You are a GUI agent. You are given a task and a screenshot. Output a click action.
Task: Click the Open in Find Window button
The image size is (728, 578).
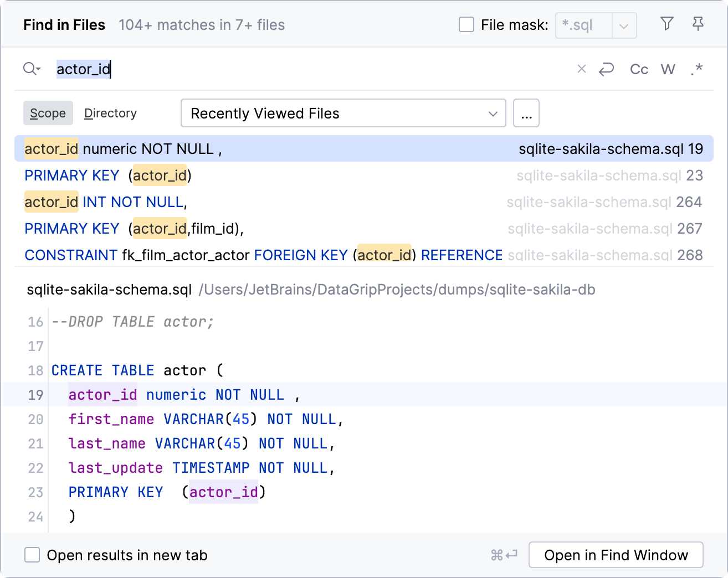click(616, 555)
